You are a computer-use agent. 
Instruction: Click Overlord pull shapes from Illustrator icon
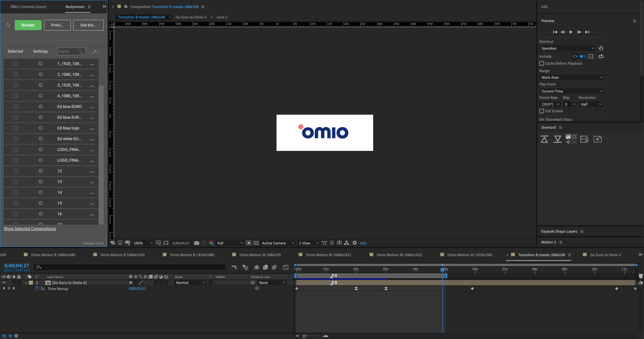pos(558,139)
